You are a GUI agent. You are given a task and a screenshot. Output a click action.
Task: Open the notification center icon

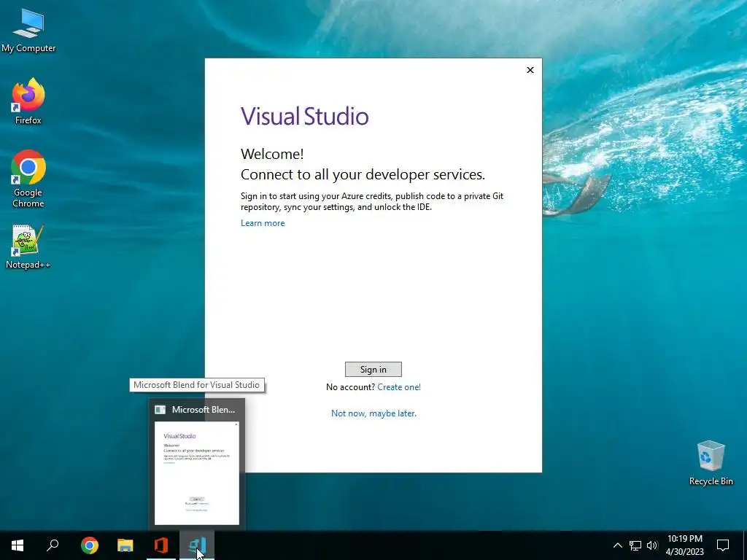pyautogui.click(x=723, y=545)
